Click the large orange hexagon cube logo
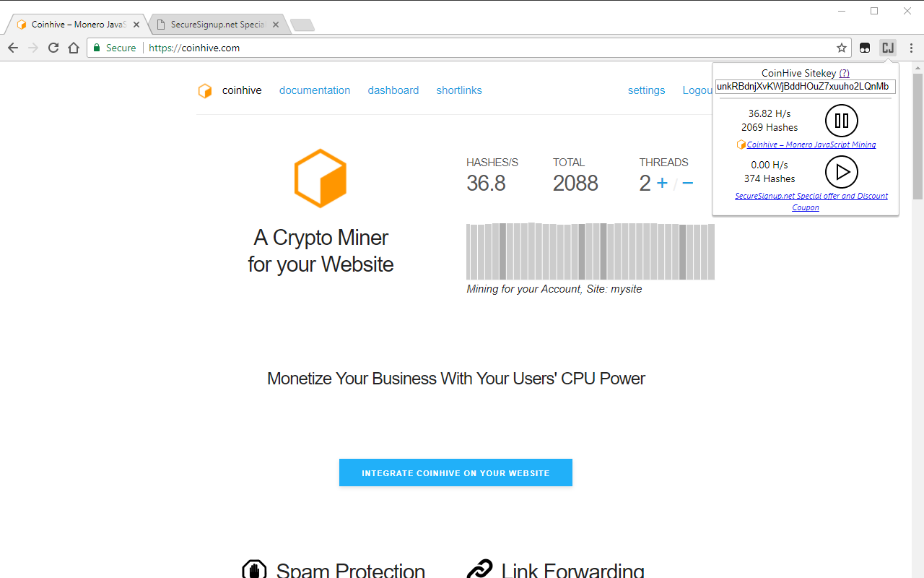Screen dimensions: 924x578 tap(321, 178)
